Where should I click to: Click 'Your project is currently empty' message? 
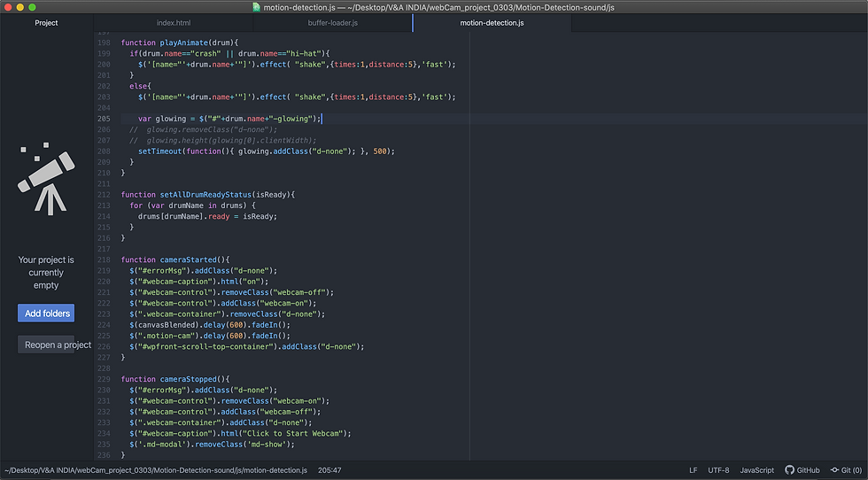tap(46, 273)
